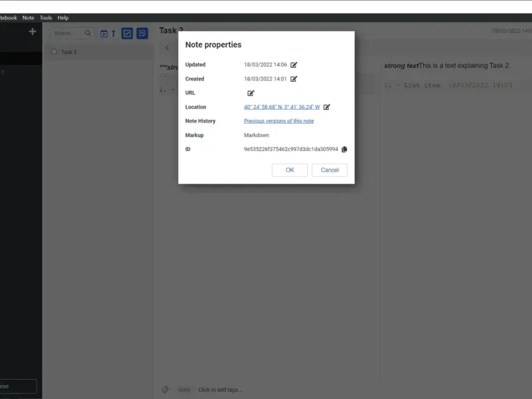532x399 pixels.
Task: Click the tag icon at the bottom
Action: [x=165, y=390]
